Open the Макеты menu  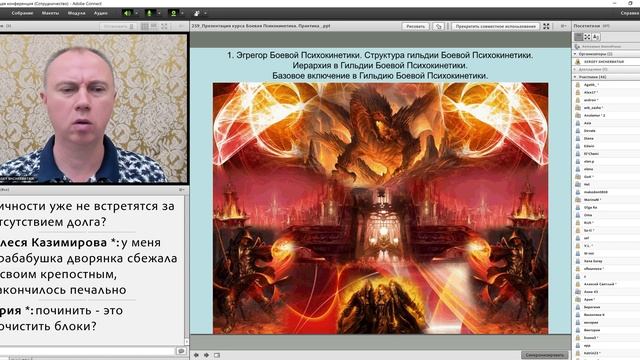[51, 13]
